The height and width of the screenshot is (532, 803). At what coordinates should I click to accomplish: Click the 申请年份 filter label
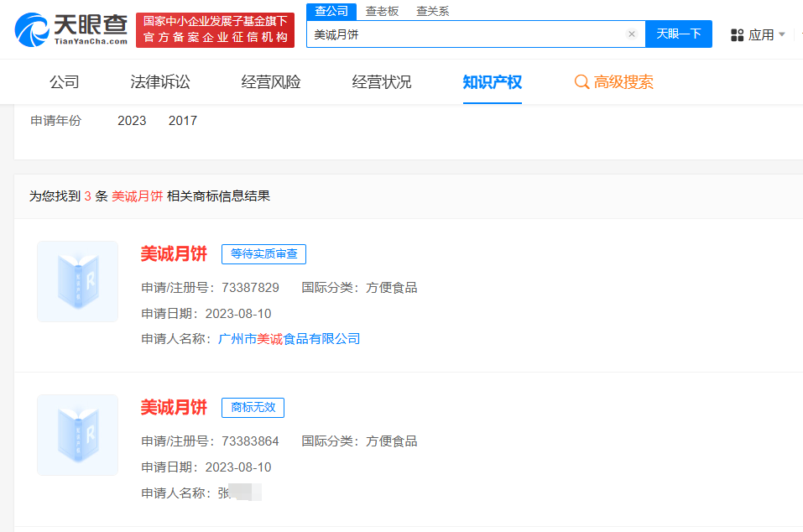[x=56, y=120]
